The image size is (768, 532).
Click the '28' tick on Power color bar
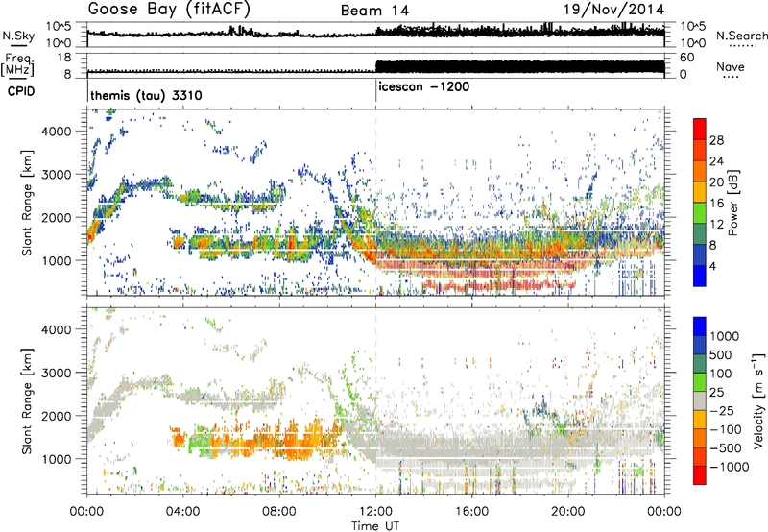pos(716,140)
